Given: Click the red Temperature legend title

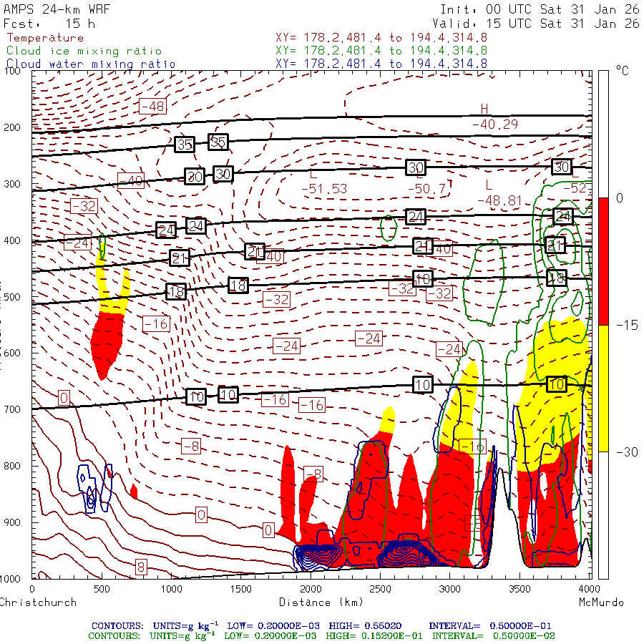Looking at the screenshot, I should coord(45,38).
